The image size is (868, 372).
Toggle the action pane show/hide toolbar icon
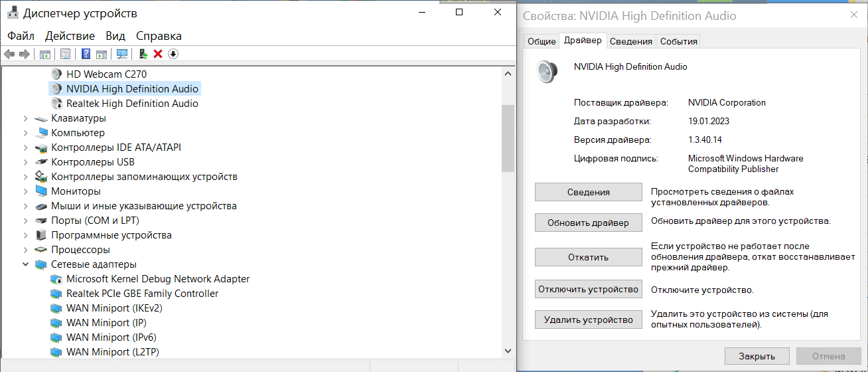(102, 54)
